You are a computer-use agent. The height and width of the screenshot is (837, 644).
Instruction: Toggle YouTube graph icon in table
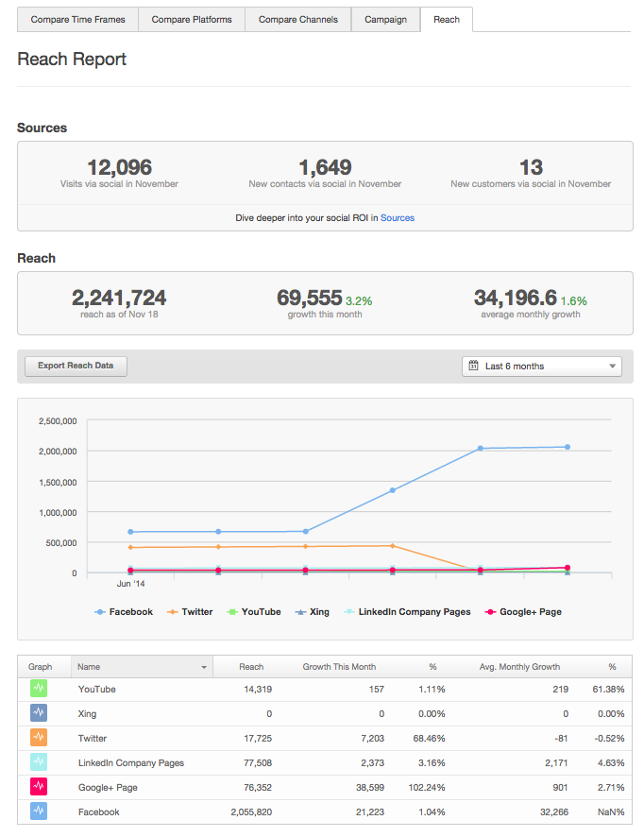[39, 689]
